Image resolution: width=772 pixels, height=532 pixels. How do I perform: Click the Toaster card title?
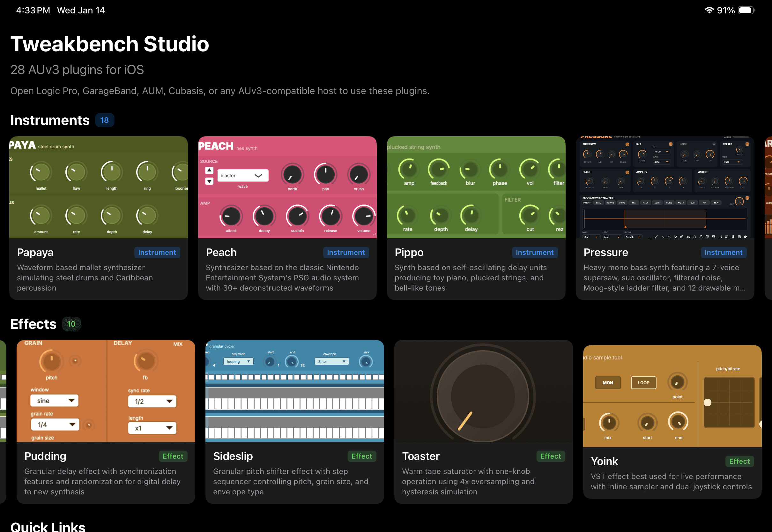(x=421, y=456)
